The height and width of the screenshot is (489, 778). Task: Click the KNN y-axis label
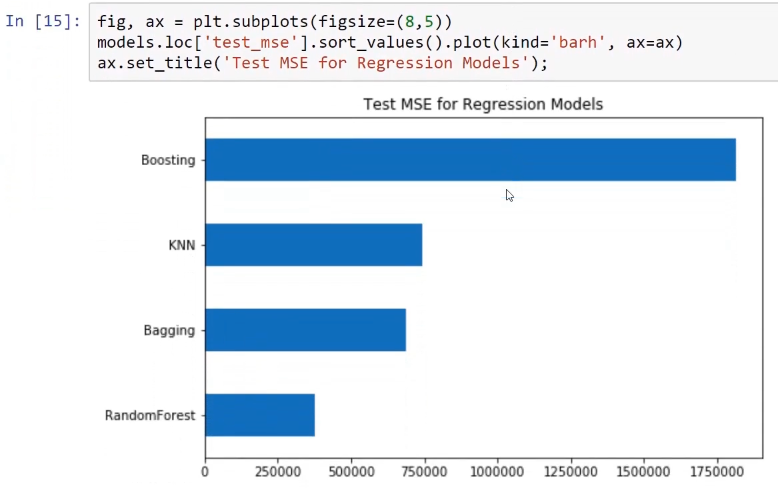point(182,245)
